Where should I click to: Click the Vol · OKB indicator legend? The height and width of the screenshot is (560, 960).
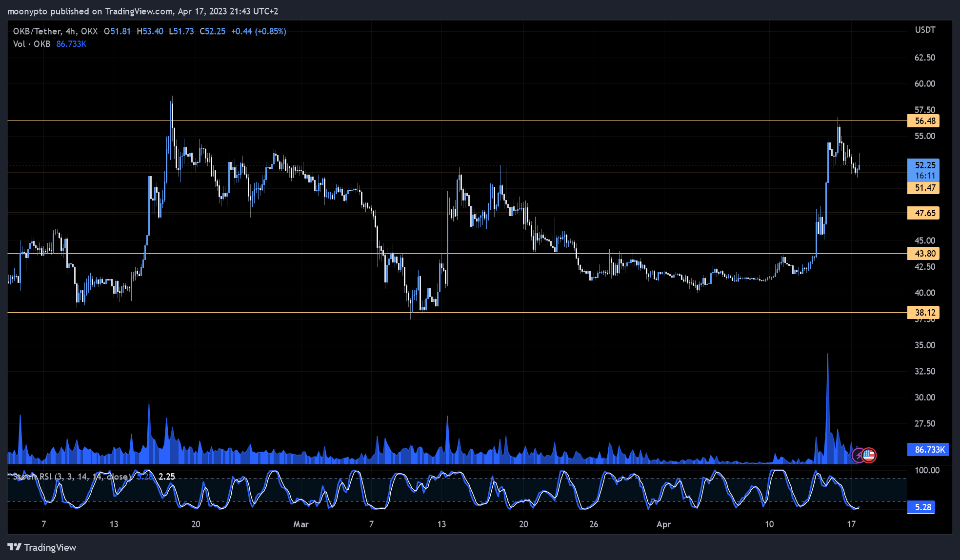point(32,44)
